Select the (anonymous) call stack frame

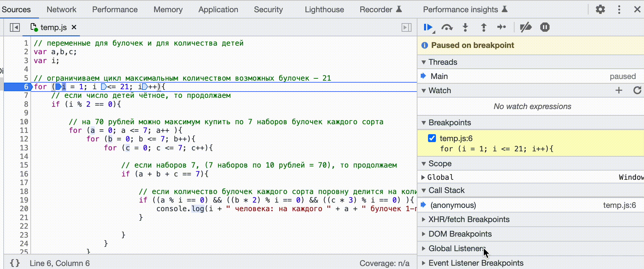tap(453, 205)
